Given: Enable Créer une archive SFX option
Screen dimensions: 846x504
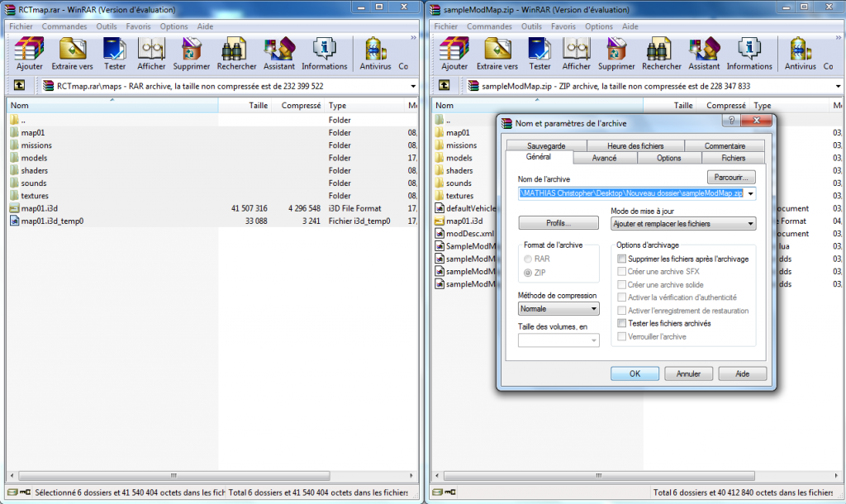Looking at the screenshot, I should click(622, 272).
